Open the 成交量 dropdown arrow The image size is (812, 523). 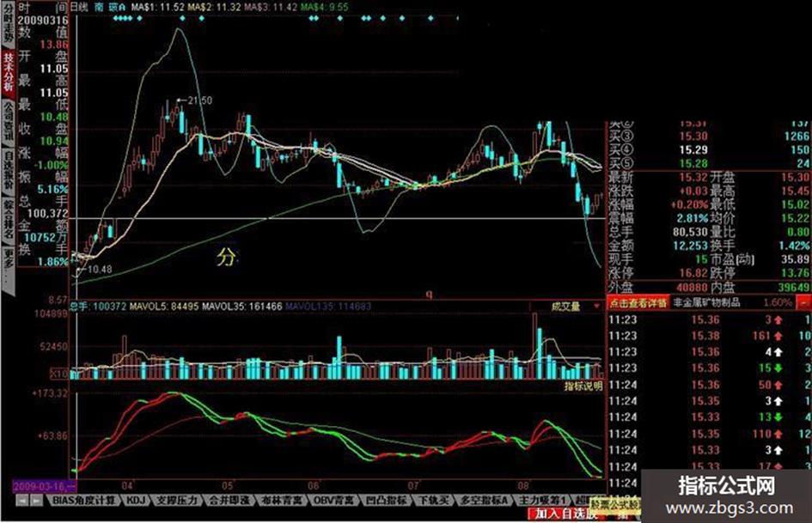[596, 307]
